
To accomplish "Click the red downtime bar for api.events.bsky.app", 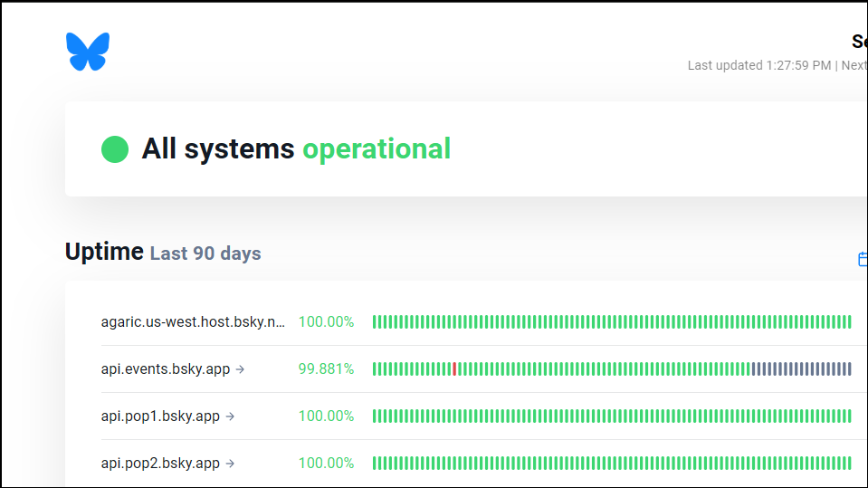I will click(454, 368).
